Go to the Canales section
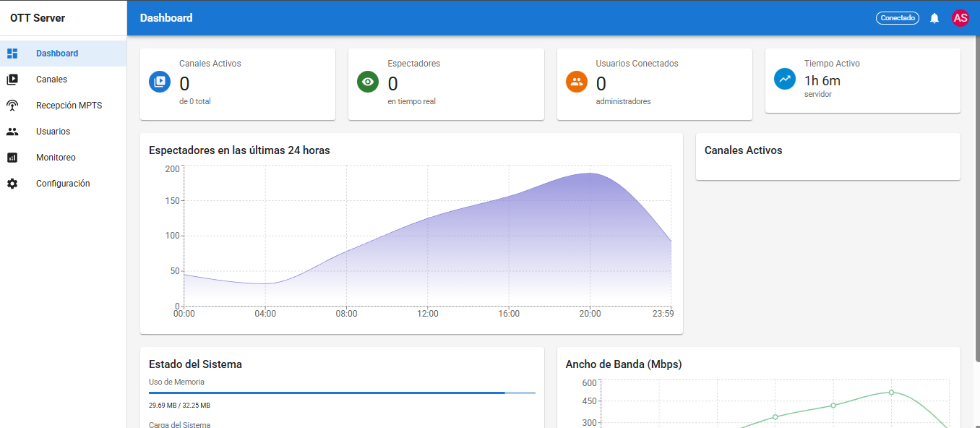The image size is (980, 428). pos(64,80)
